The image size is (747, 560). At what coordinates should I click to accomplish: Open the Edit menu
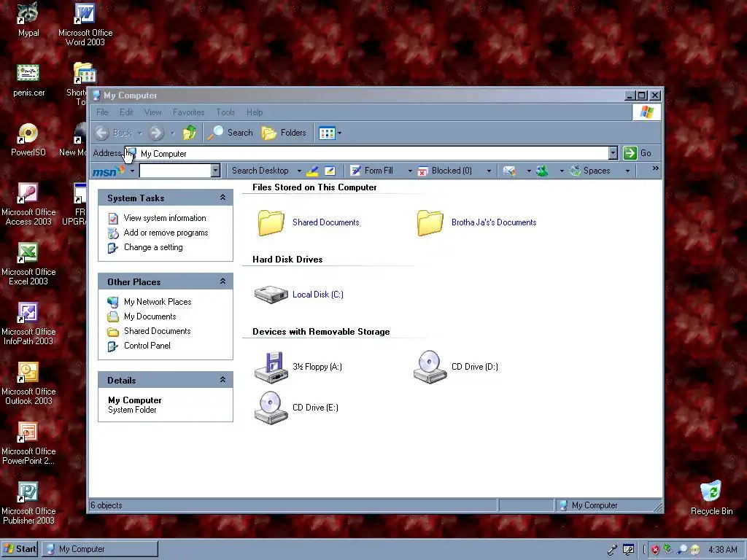(126, 112)
